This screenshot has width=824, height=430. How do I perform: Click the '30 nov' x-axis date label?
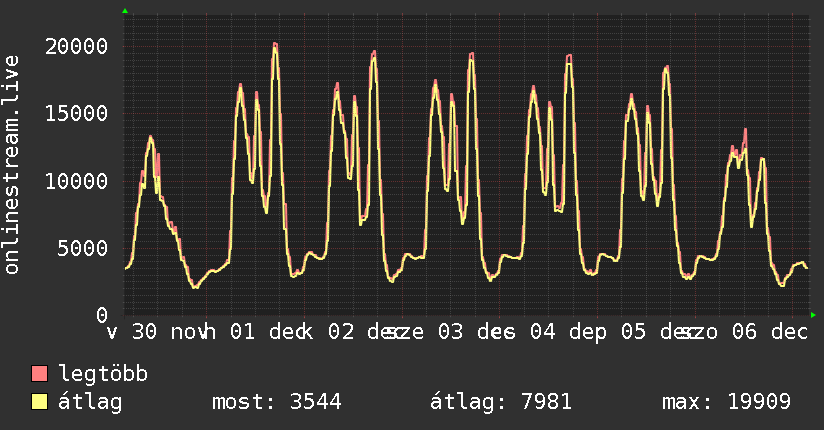pyautogui.click(x=170, y=332)
